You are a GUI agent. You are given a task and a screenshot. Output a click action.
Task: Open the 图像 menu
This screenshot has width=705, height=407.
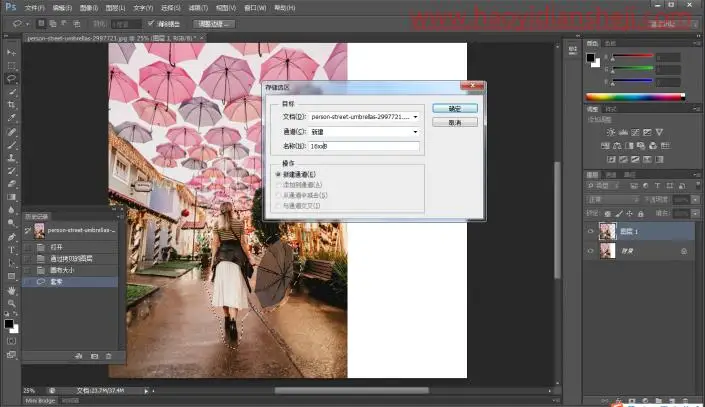(x=89, y=8)
